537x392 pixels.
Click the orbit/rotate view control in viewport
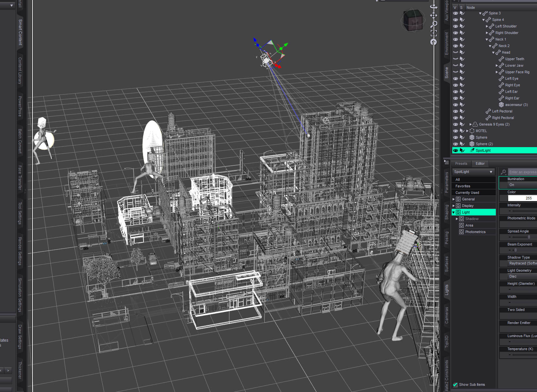(x=434, y=6)
